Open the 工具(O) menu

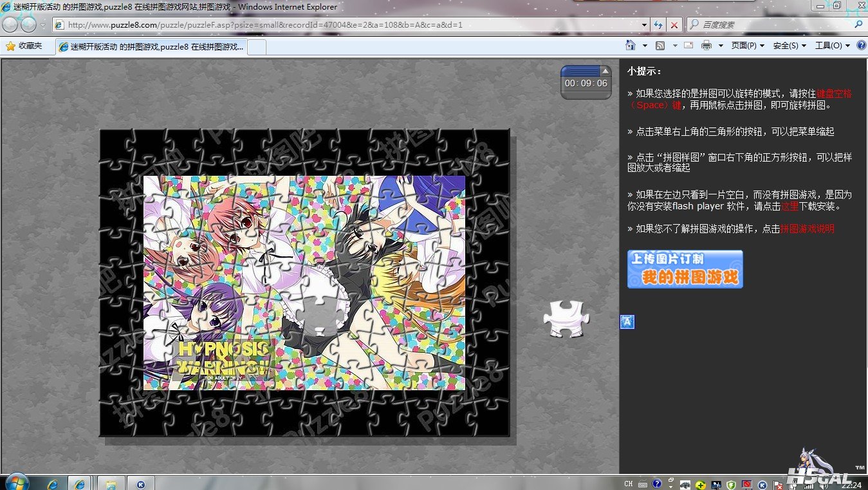pos(832,46)
